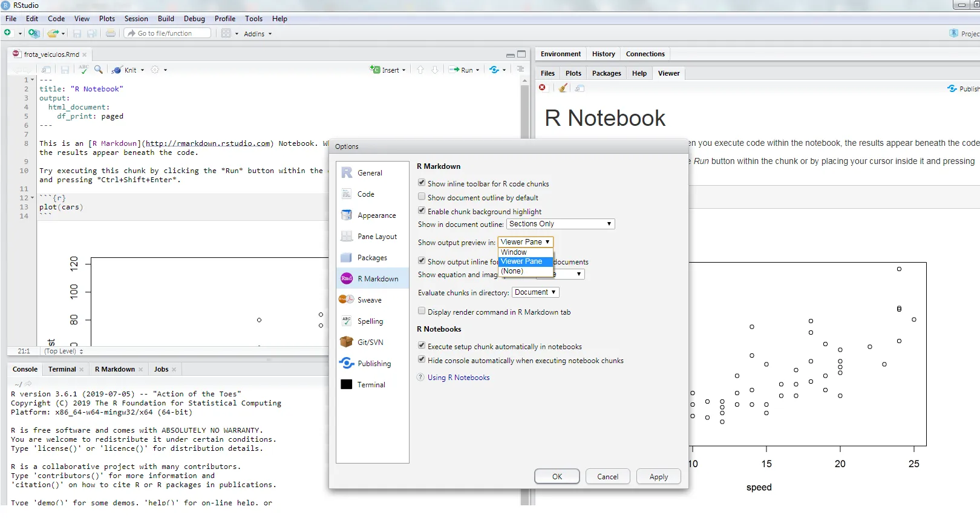The height and width of the screenshot is (518, 980).
Task: Go to previous chunk with up arrow
Action: pyautogui.click(x=420, y=70)
